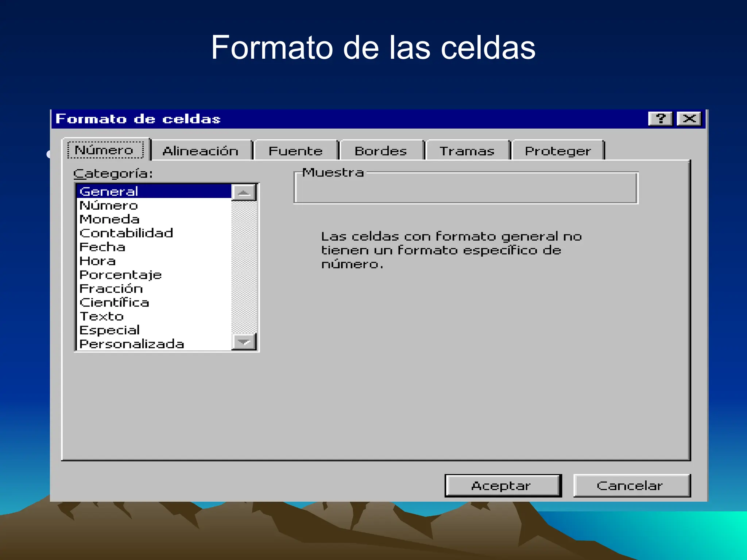Open the Alineación tab
The width and height of the screenshot is (747, 560).
pos(201,151)
